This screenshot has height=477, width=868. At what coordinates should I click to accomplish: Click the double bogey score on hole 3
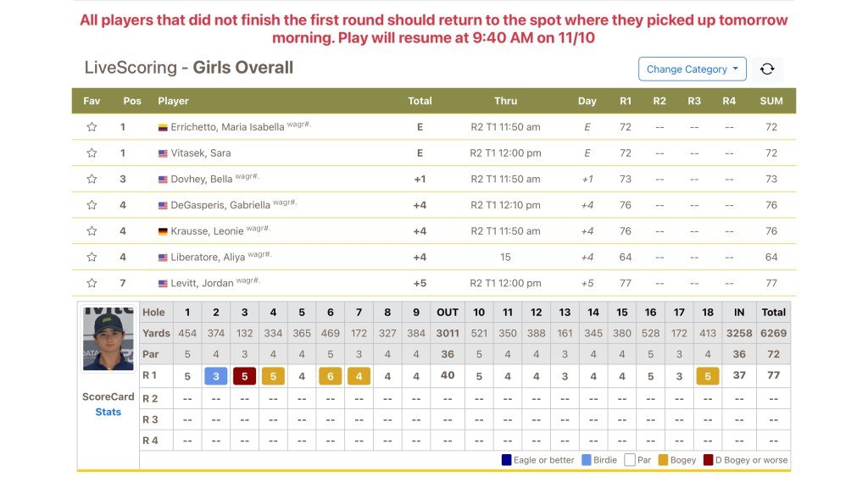(x=245, y=375)
